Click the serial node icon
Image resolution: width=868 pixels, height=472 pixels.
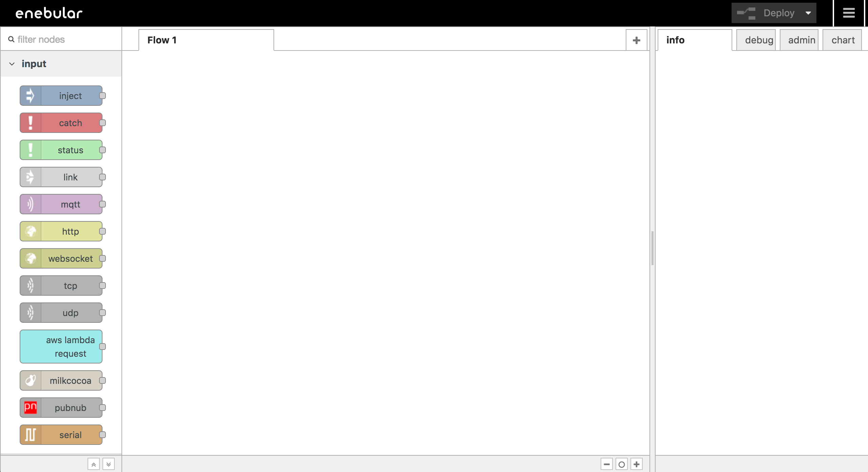[x=30, y=434]
